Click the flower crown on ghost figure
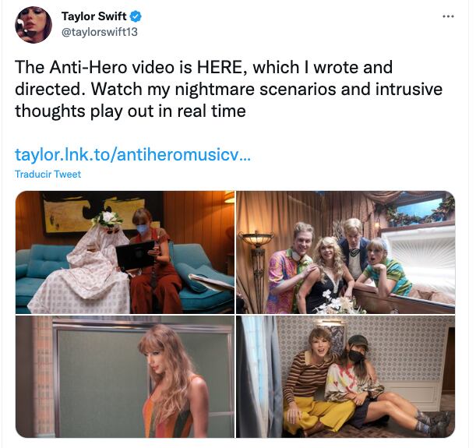Viewport: 476px width, 448px height. 108,219
